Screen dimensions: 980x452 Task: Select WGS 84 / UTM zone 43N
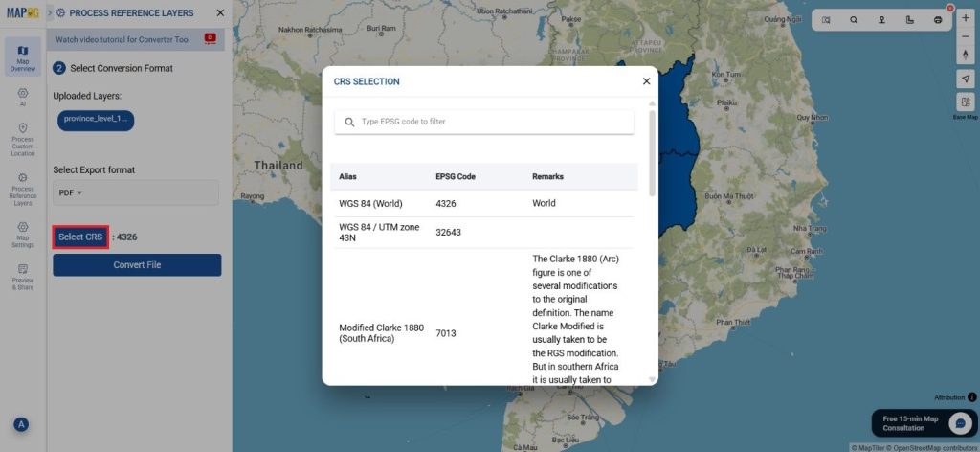point(484,233)
